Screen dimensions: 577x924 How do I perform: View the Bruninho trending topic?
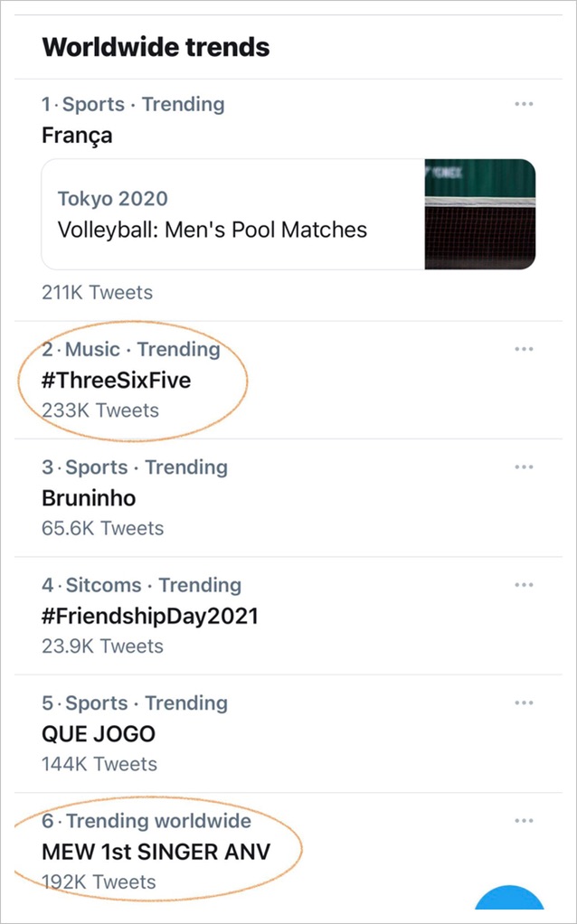pyautogui.click(x=89, y=498)
